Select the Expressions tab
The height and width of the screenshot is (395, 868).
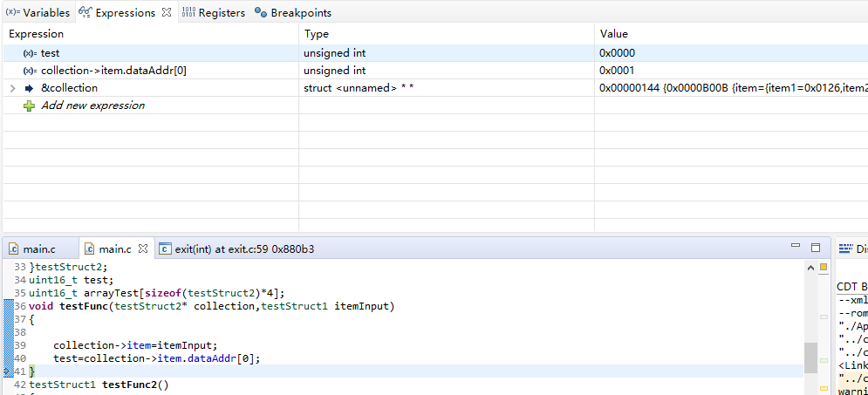coord(125,12)
